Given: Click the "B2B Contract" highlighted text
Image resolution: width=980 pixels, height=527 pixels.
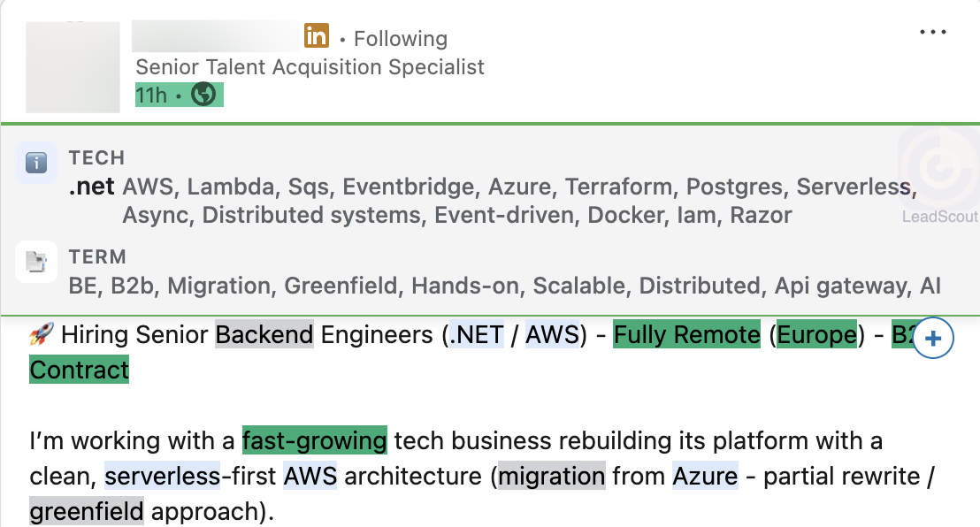Looking at the screenshot, I should pyautogui.click(x=79, y=370).
